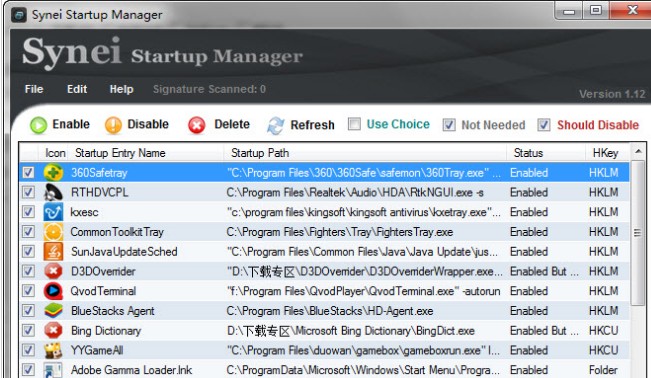Toggle the Use Choice checkbox
This screenshot has width=651, height=378.
[x=354, y=124]
